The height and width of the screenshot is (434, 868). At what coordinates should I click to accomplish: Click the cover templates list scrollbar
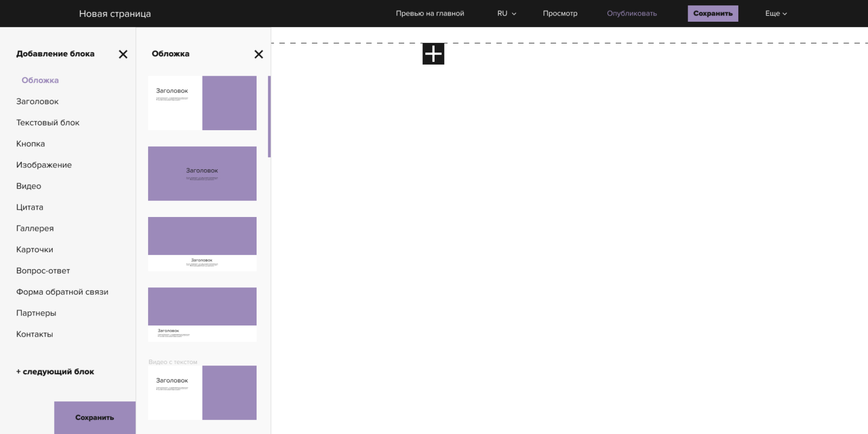click(x=269, y=116)
